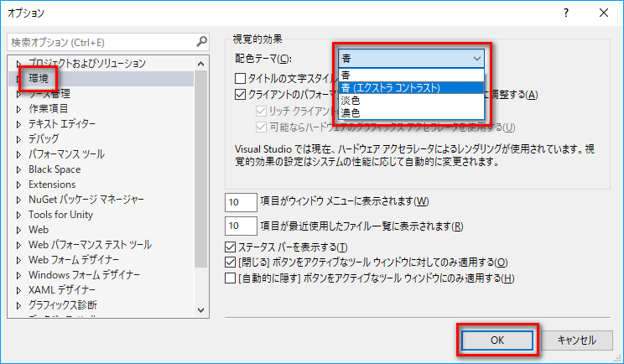Screen dimensions: 624x364
Task: Toggle [自動的に隠す] ボタン checkbox
Action: [230, 278]
